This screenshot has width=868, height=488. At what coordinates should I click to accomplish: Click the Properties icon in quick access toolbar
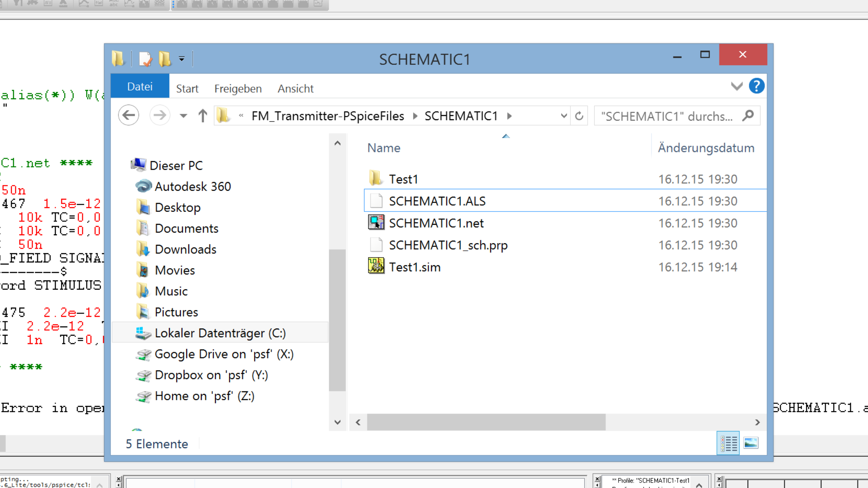(145, 59)
